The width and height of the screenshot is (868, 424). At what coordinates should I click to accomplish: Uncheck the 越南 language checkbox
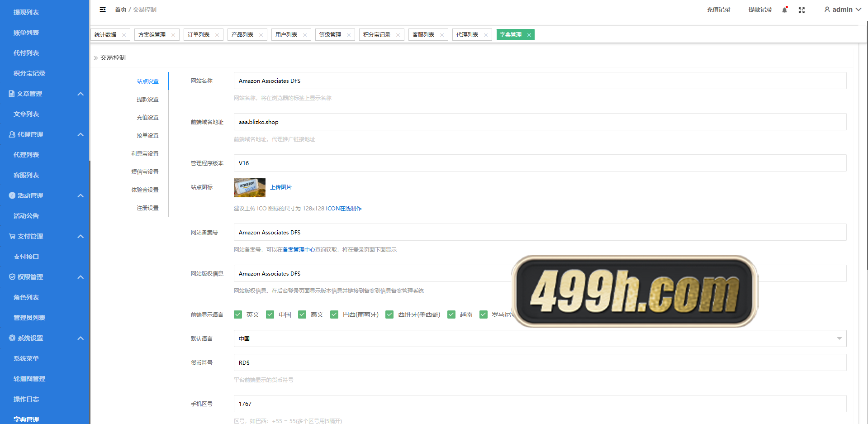pos(451,314)
